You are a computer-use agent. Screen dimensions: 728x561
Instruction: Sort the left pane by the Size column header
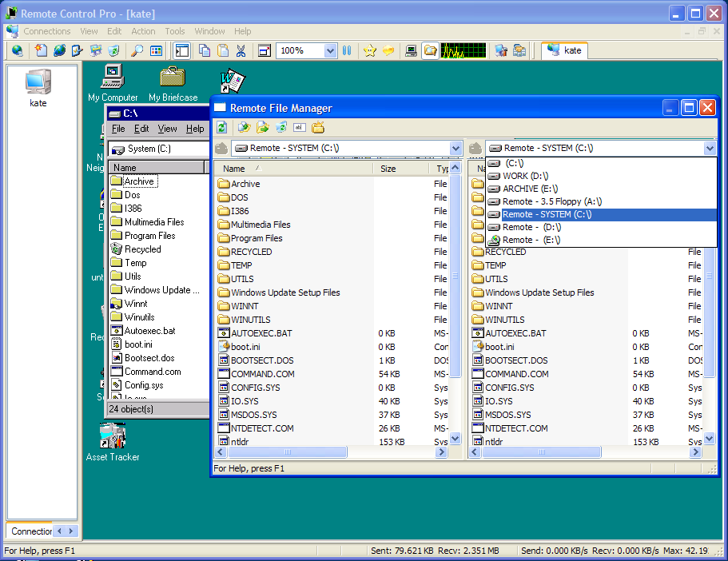401,169
